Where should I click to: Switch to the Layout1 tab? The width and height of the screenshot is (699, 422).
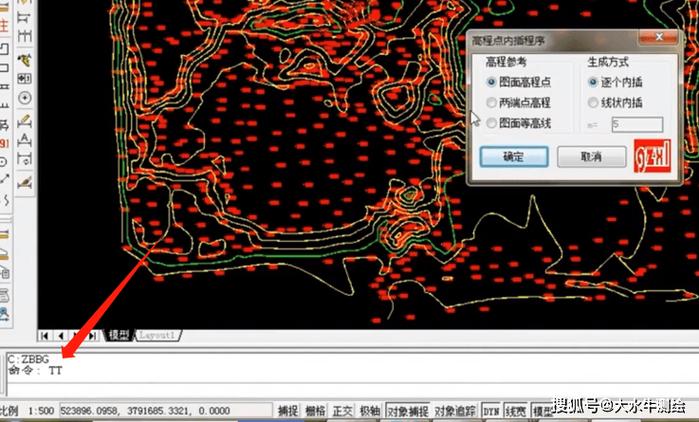click(157, 335)
